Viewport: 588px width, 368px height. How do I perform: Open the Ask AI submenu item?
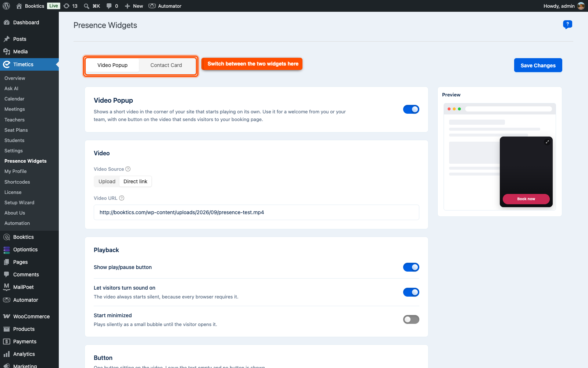point(11,88)
